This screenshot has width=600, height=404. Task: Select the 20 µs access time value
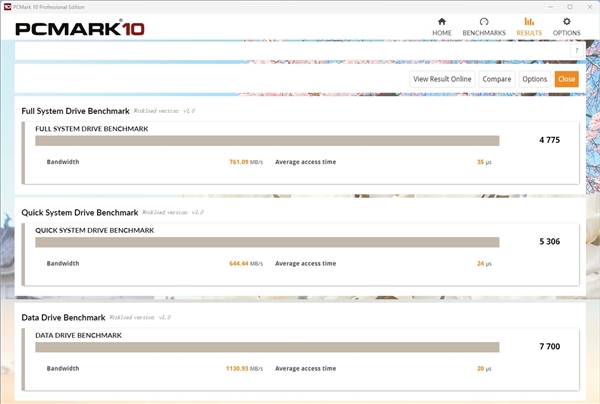pyautogui.click(x=484, y=368)
